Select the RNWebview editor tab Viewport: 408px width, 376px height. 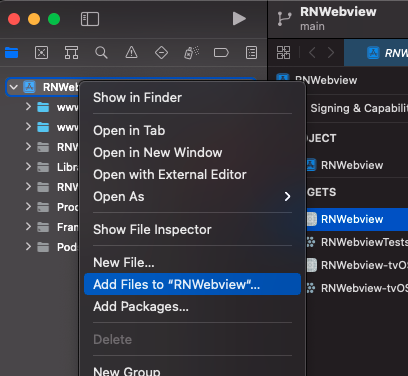tap(376, 53)
